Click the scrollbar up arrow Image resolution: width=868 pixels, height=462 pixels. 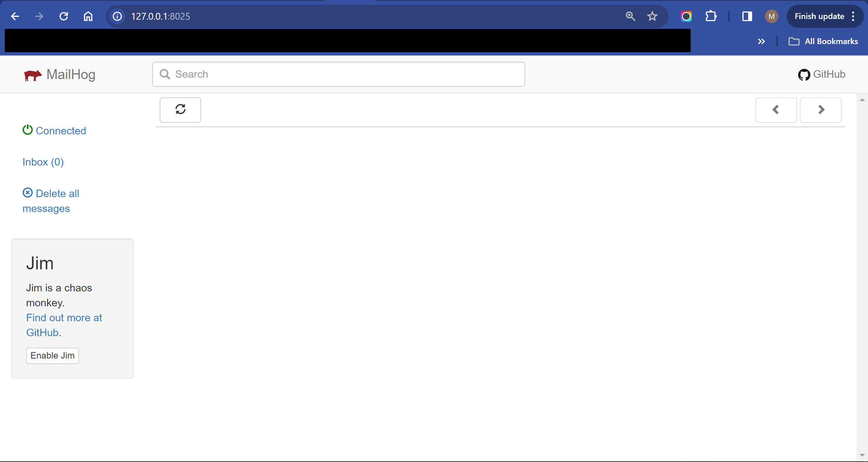point(862,100)
